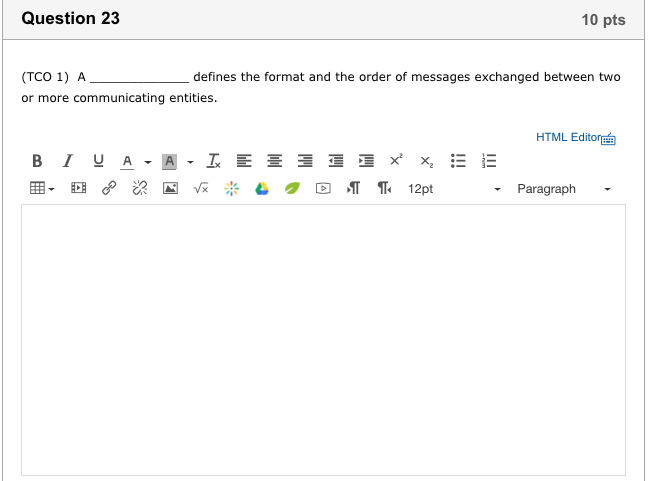The image size is (648, 481).
Task: Open the table insert menu
Action: pos(42,188)
